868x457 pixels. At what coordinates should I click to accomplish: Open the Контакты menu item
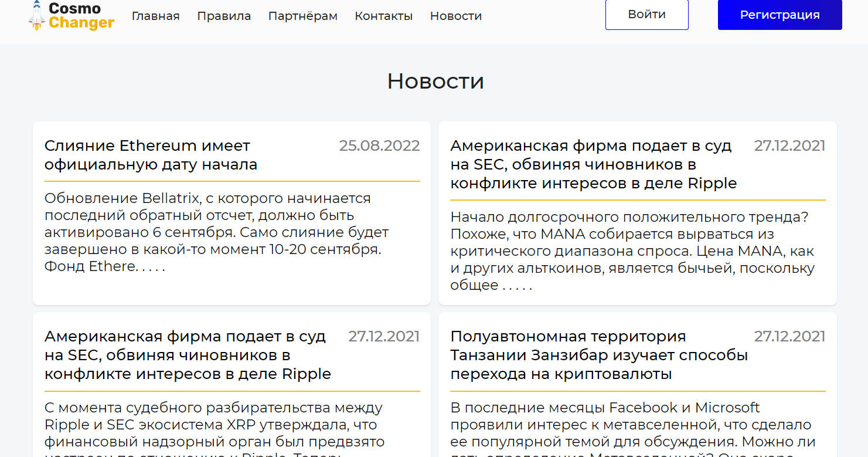[384, 16]
